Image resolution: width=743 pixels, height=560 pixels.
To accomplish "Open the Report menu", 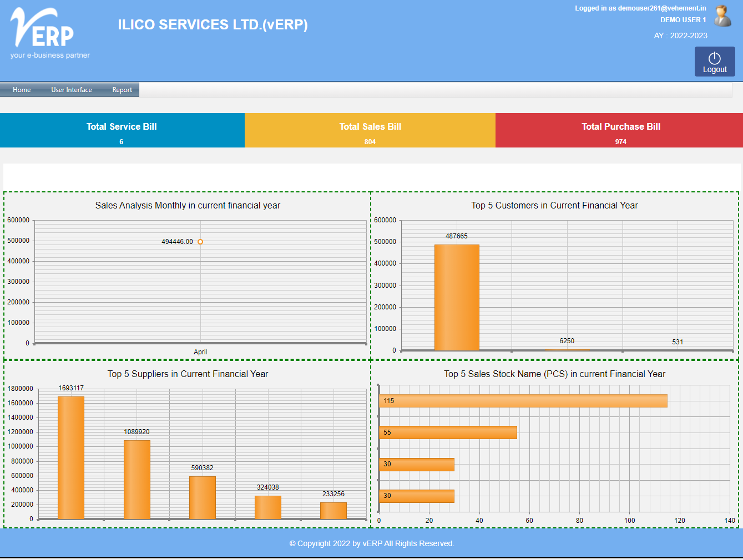I will coord(122,90).
